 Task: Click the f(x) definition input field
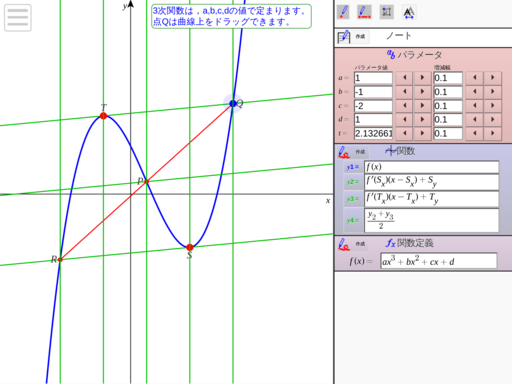click(439, 261)
